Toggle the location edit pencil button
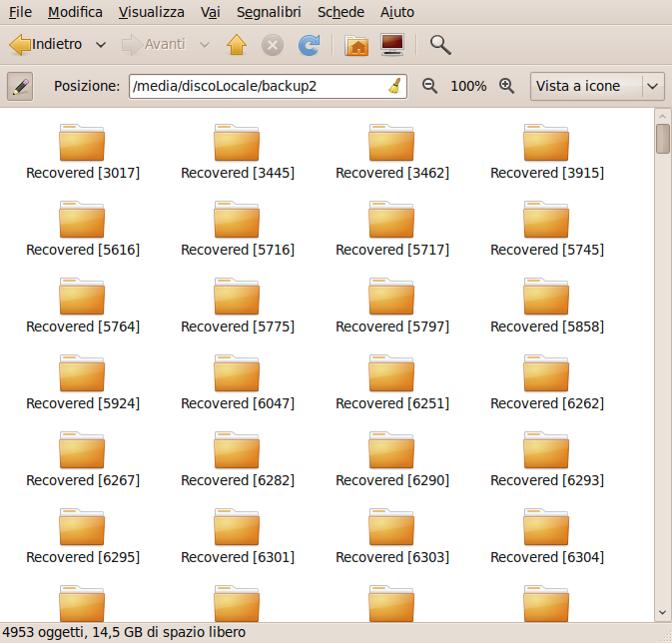The height and width of the screenshot is (643, 672). click(20, 87)
